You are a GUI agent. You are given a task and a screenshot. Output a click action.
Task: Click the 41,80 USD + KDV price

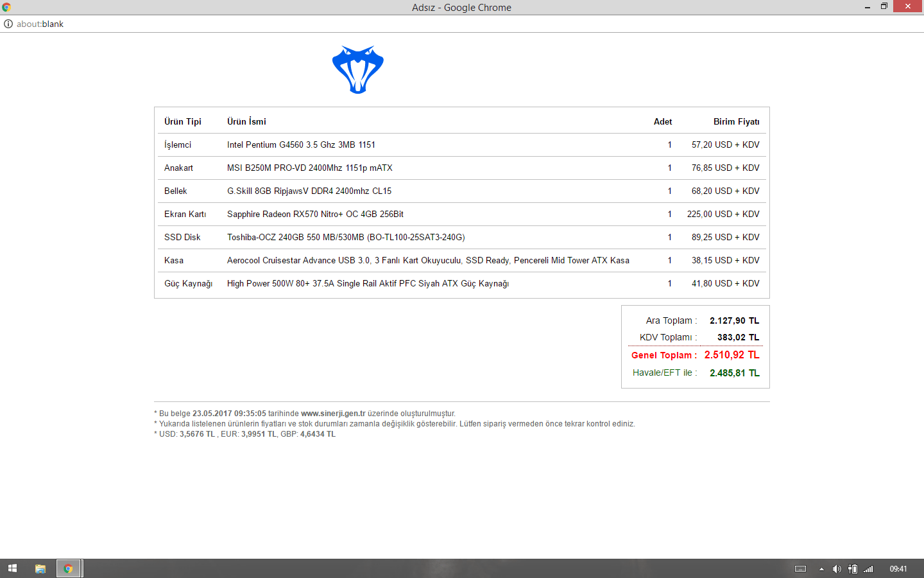click(726, 283)
